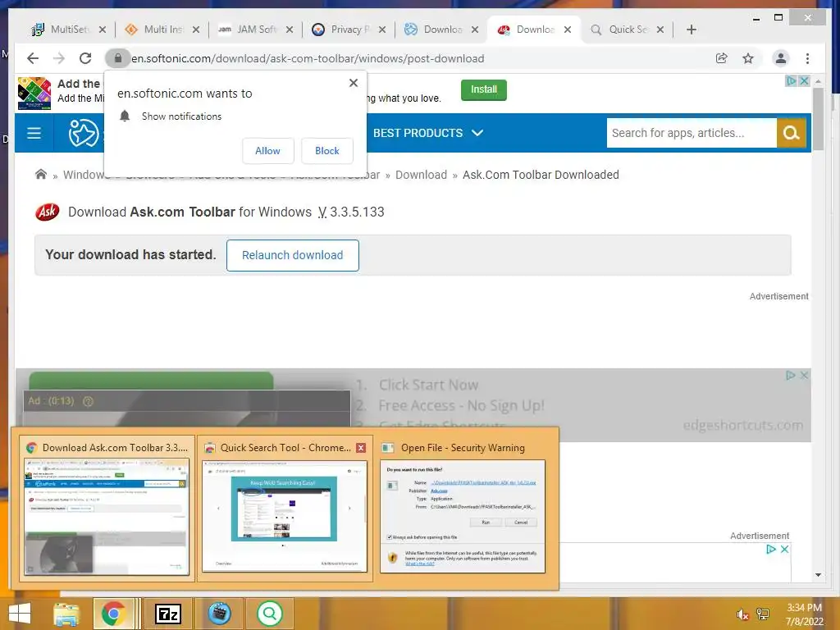Click the network tray icon
The image size is (840, 630).
[762, 614]
